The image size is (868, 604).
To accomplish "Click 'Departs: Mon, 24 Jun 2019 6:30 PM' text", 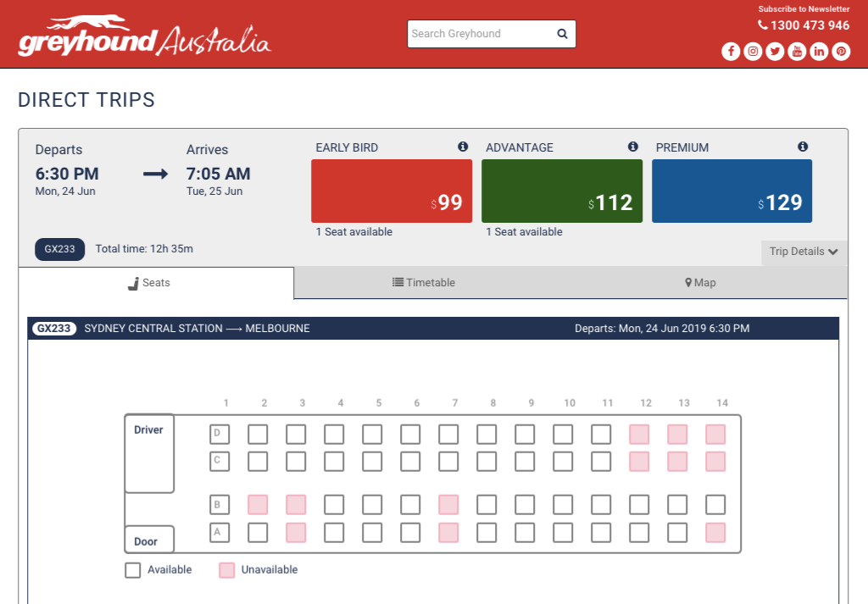I will pyautogui.click(x=662, y=329).
